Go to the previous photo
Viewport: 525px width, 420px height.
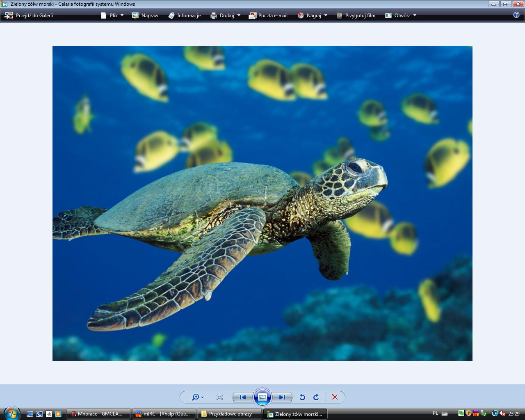coord(242,397)
